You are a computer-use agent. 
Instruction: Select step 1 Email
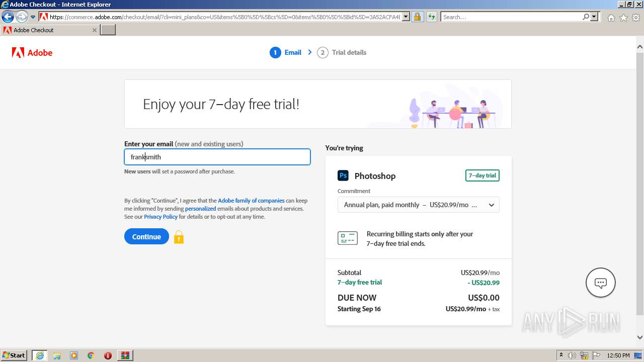tap(285, 52)
